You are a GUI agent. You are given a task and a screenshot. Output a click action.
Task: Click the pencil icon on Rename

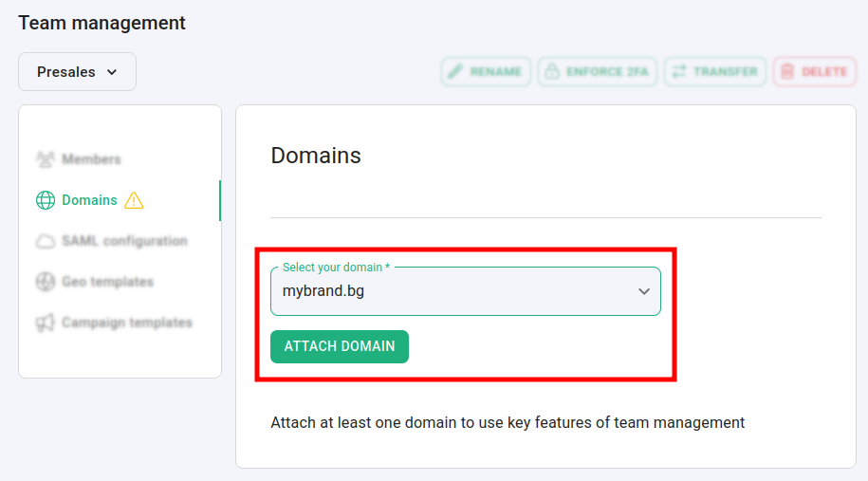click(x=455, y=72)
